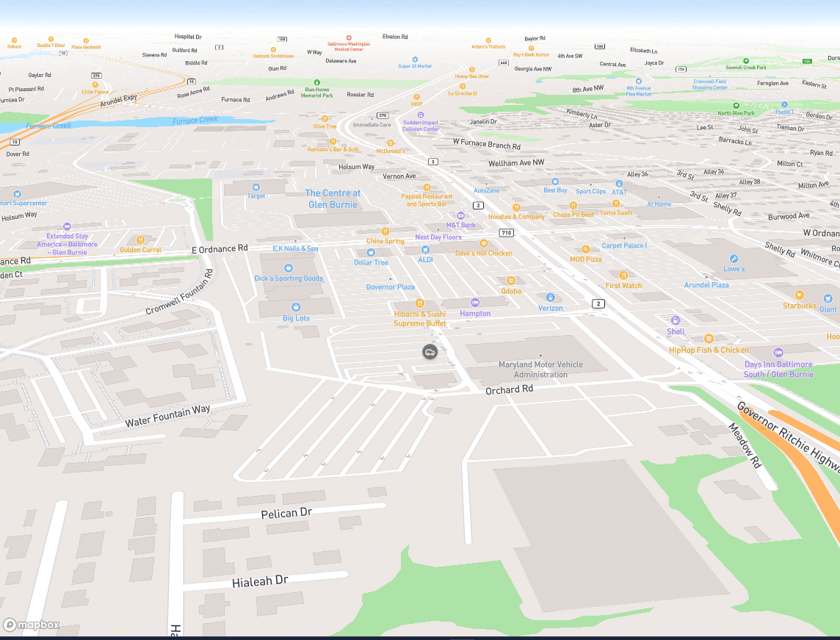Screen dimensions: 840x640
Task: Click the route 710 highway shield
Action: pyautogui.click(x=506, y=233)
